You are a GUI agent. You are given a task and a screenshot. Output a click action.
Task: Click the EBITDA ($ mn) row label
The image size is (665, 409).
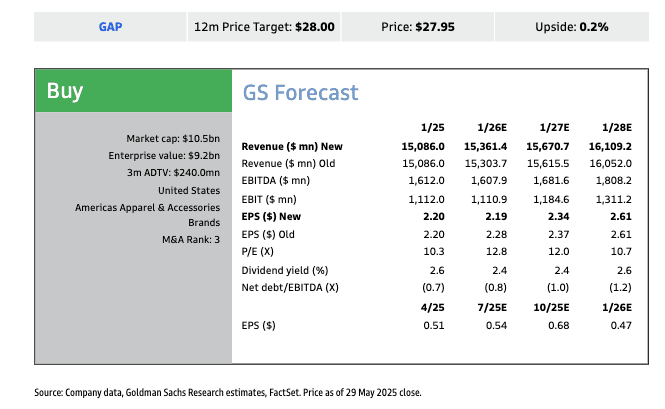[x=277, y=181]
